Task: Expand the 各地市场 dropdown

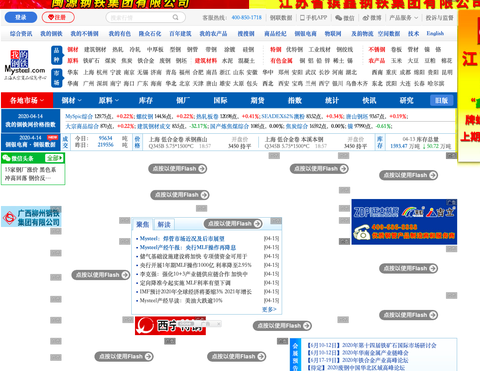Action: (27, 100)
